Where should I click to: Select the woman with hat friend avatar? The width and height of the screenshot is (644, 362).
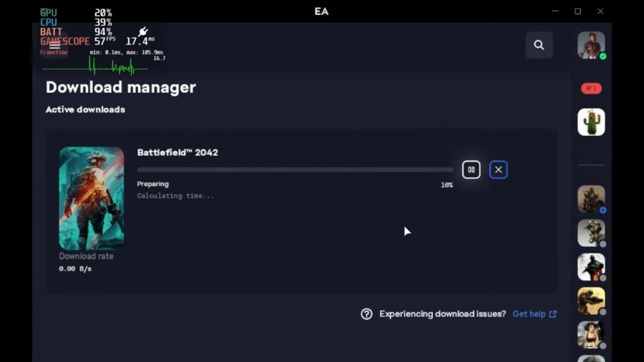pos(591,335)
